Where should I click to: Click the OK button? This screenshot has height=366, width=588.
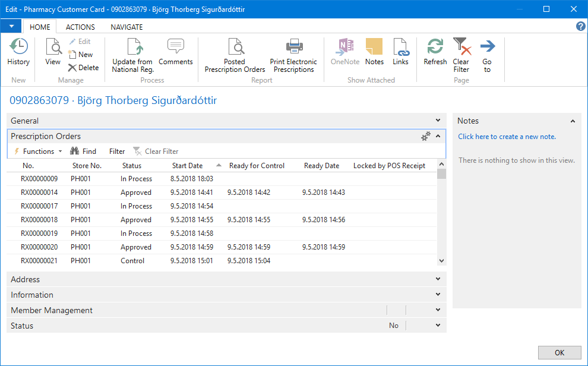[559, 352]
